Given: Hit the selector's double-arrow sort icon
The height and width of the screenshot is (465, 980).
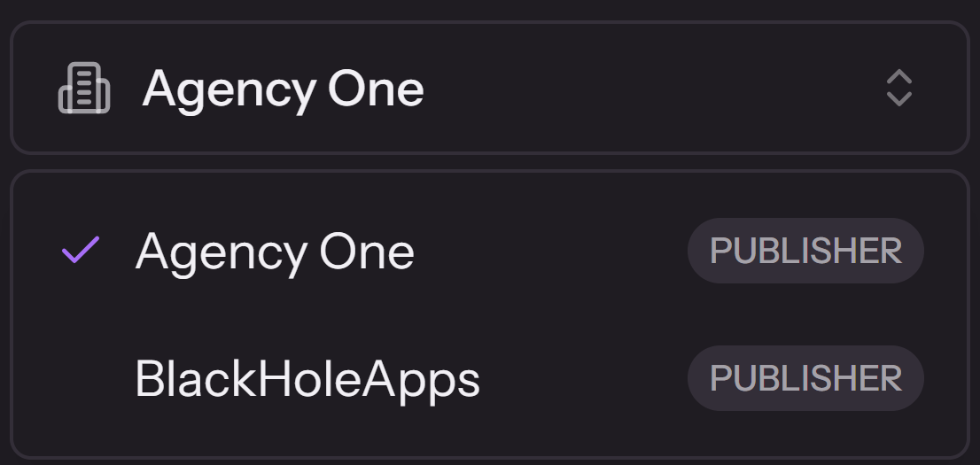Looking at the screenshot, I should (x=898, y=89).
